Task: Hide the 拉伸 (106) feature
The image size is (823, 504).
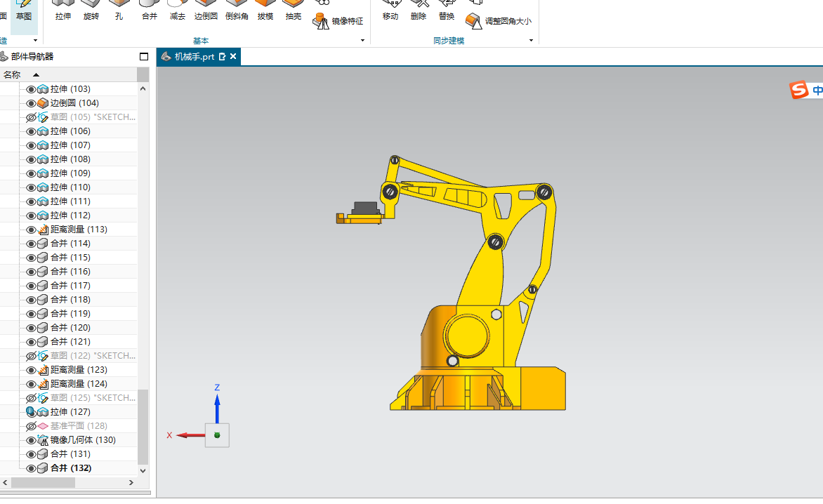Action: (x=31, y=132)
